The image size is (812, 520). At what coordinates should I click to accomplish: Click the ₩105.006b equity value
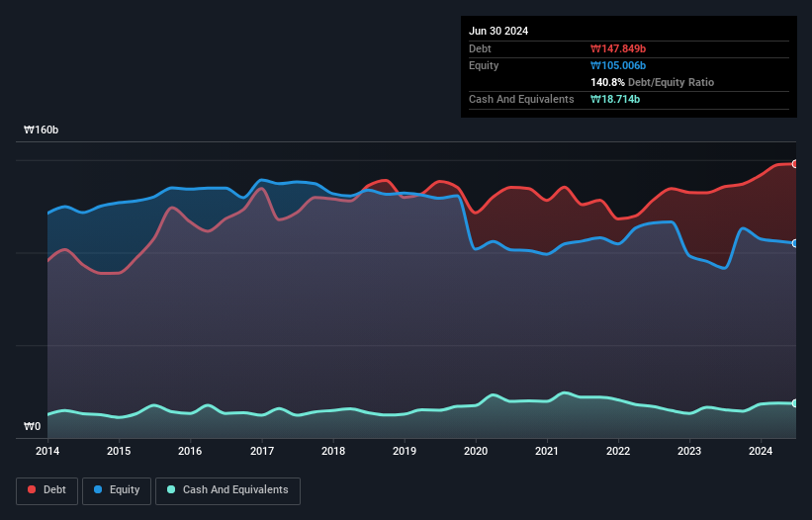[618, 65]
